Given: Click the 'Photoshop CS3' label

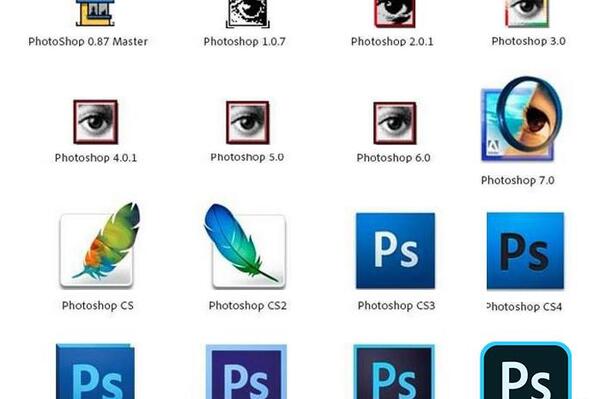Looking at the screenshot, I should (x=396, y=306).
